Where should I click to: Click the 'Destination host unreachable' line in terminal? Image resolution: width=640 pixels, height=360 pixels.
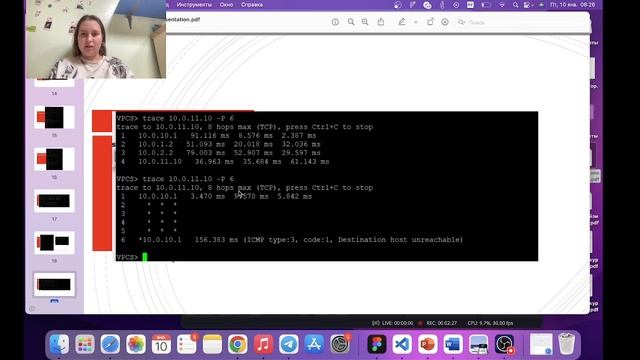pos(292,240)
